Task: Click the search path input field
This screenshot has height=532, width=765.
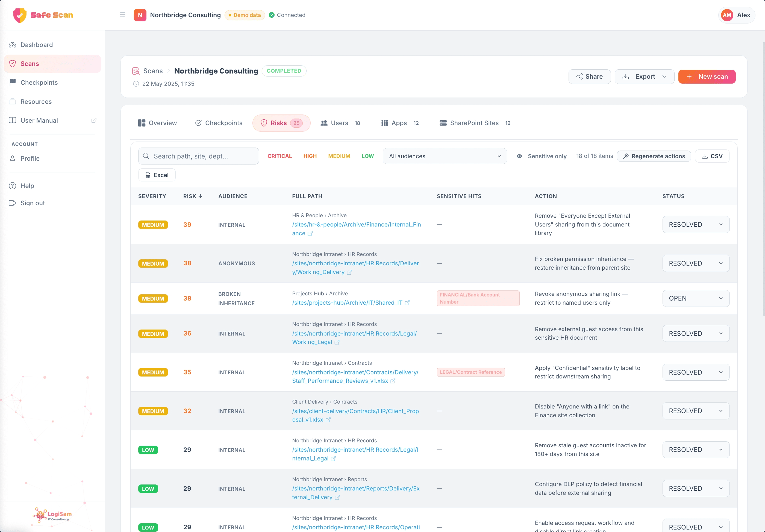Action: [199, 156]
